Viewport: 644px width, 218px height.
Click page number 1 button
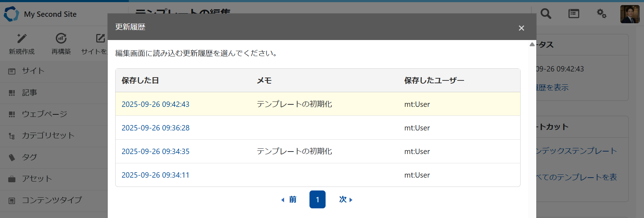tap(317, 199)
